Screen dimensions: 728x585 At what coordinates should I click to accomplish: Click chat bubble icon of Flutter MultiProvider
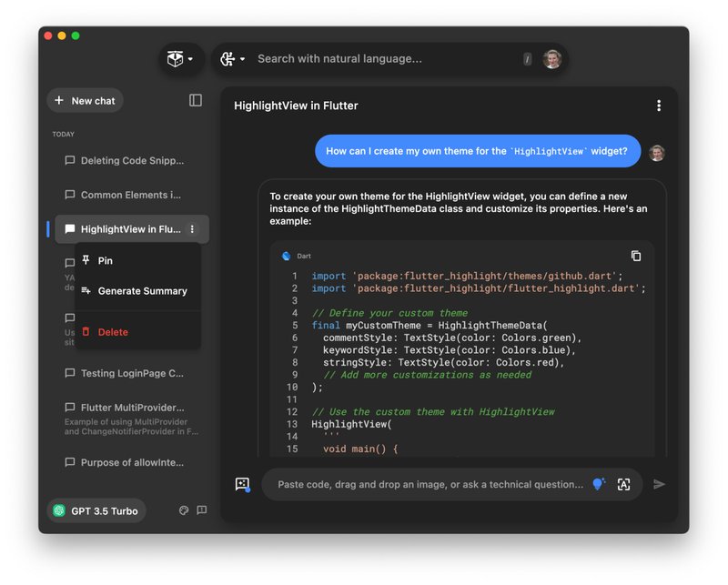pos(70,408)
